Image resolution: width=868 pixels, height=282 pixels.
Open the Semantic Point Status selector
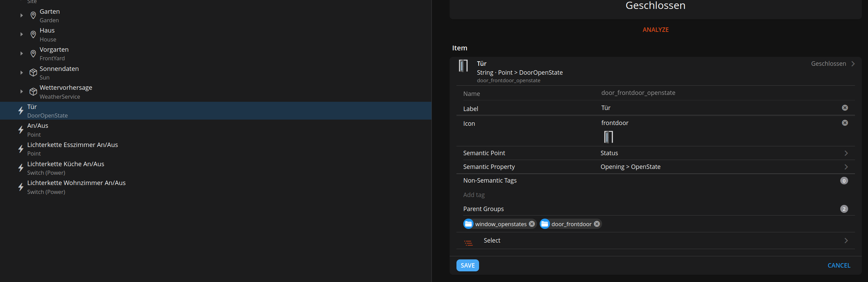click(x=655, y=153)
